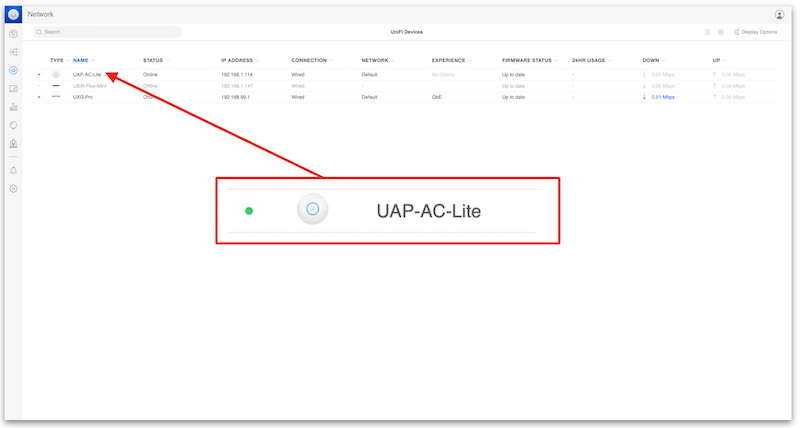The width and height of the screenshot is (800, 428).
Task: Click the green status dot of UXG Pro
Action: tap(39, 97)
